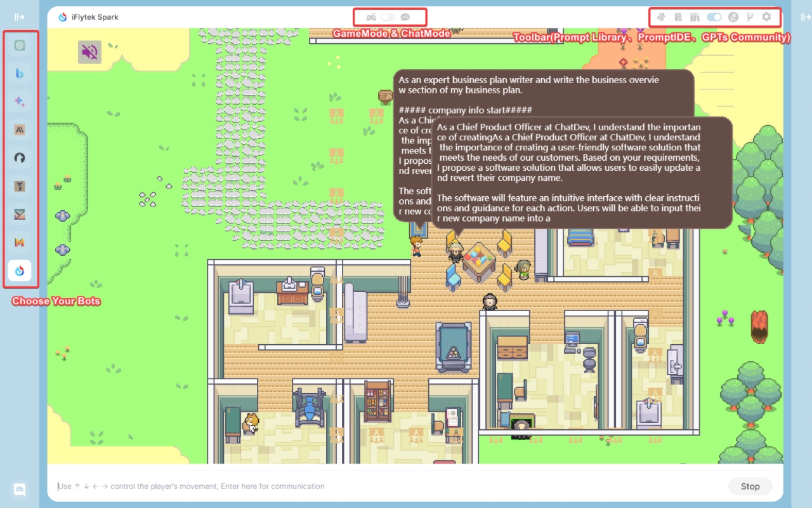Select the brown figure bot icon

click(x=20, y=186)
